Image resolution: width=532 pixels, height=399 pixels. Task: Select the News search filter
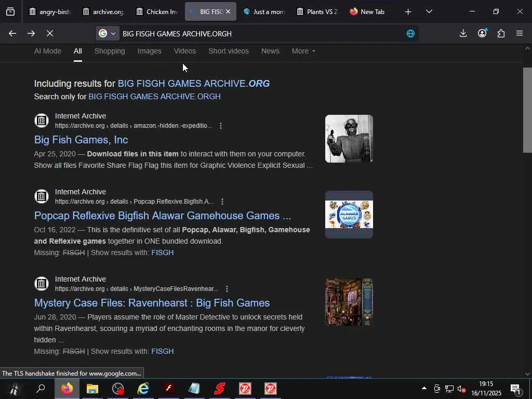pos(270,51)
